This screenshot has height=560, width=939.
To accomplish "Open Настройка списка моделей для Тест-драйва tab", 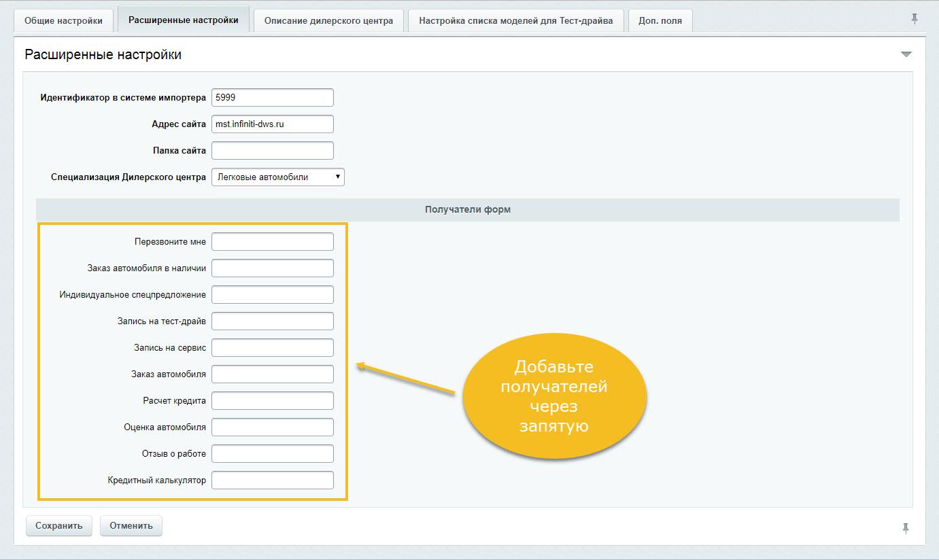I will [x=516, y=20].
